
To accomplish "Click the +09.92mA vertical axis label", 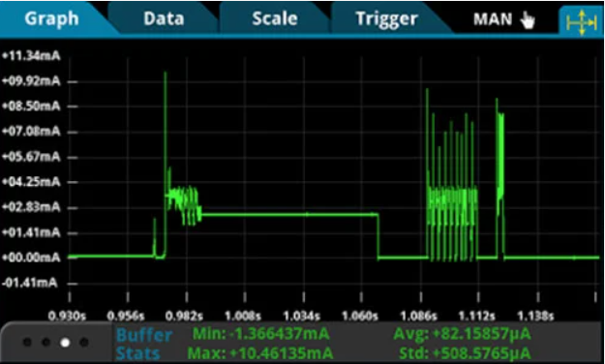I will (x=31, y=81).
